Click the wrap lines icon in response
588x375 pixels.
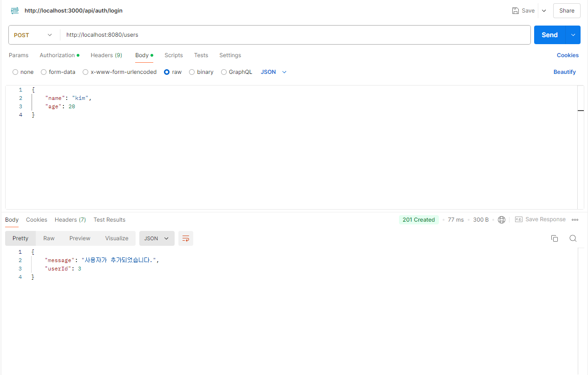tap(186, 238)
